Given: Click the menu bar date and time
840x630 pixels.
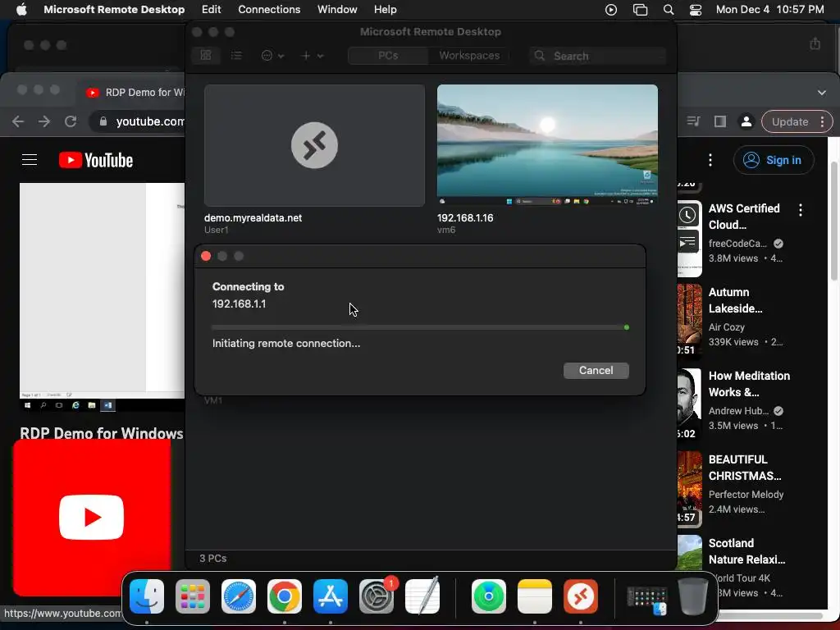Looking at the screenshot, I should [769, 10].
